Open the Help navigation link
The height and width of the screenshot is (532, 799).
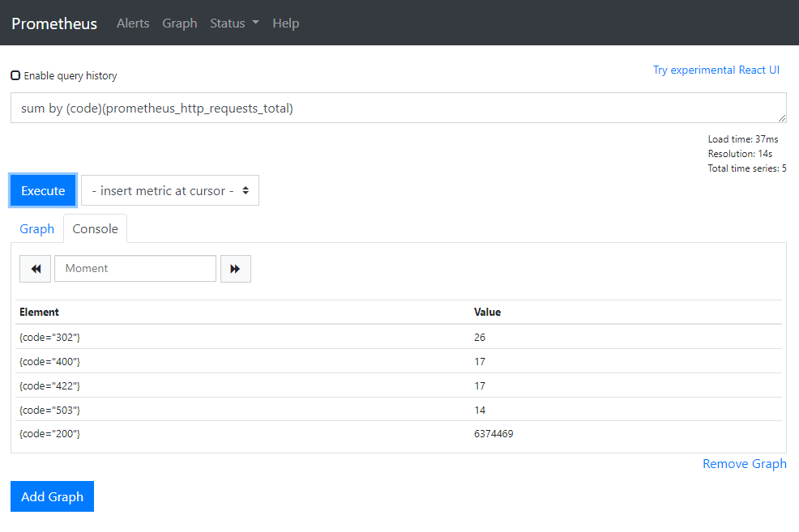tap(285, 23)
